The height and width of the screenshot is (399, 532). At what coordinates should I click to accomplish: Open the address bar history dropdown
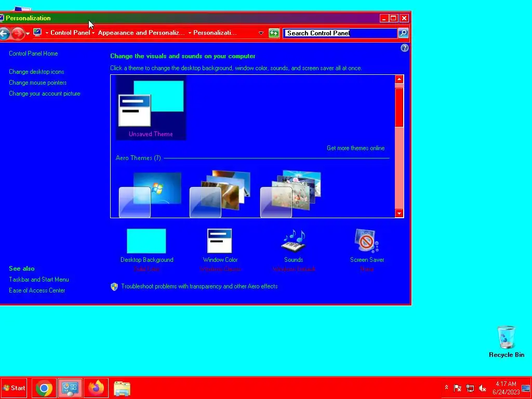click(261, 33)
